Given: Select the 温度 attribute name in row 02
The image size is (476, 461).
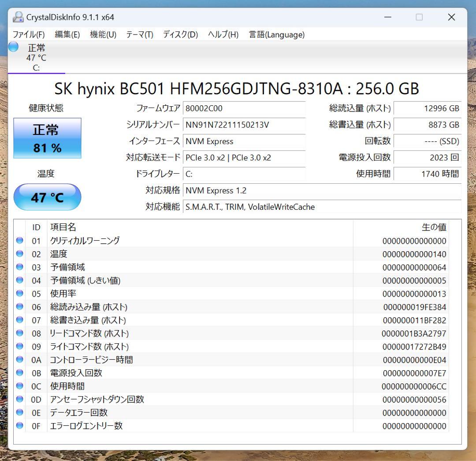Looking at the screenshot, I should click(59, 254).
